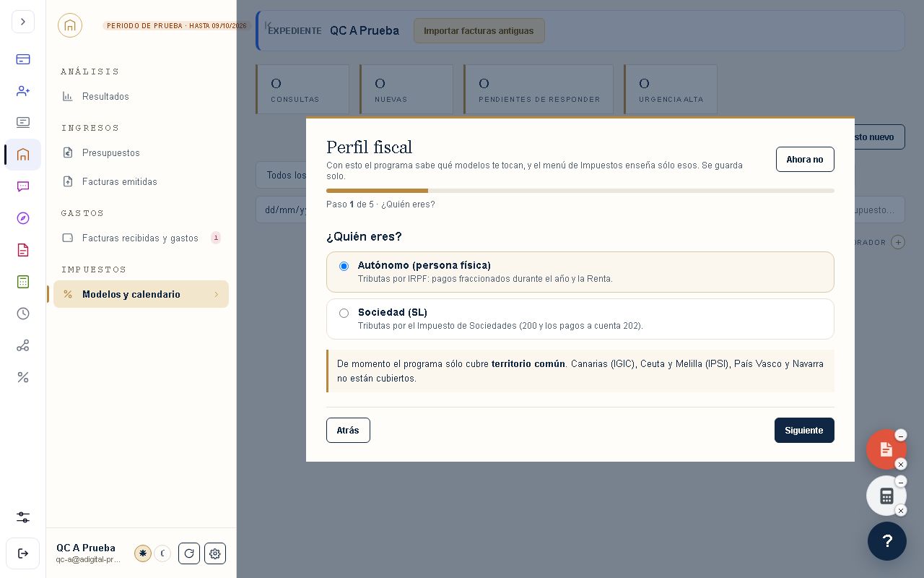This screenshot has height=578, width=924.
Task: Open the percent icon in rail
Action: click(23, 377)
